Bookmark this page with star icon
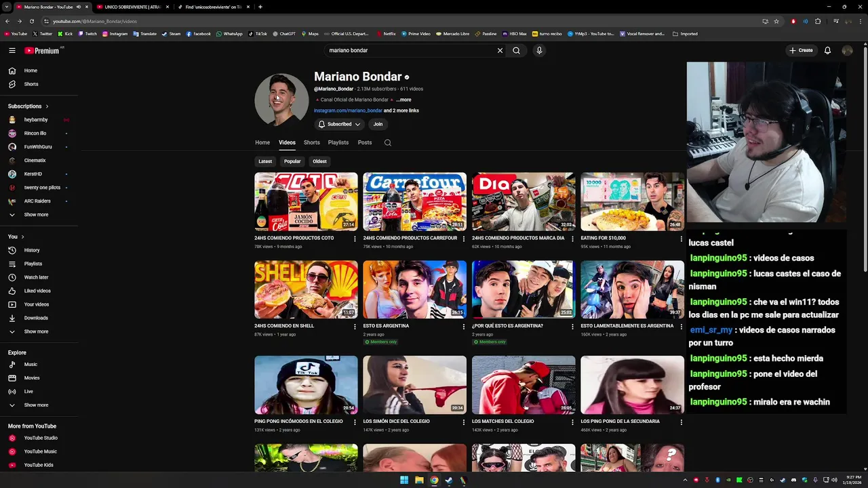This screenshot has height=488, width=868. point(776,21)
